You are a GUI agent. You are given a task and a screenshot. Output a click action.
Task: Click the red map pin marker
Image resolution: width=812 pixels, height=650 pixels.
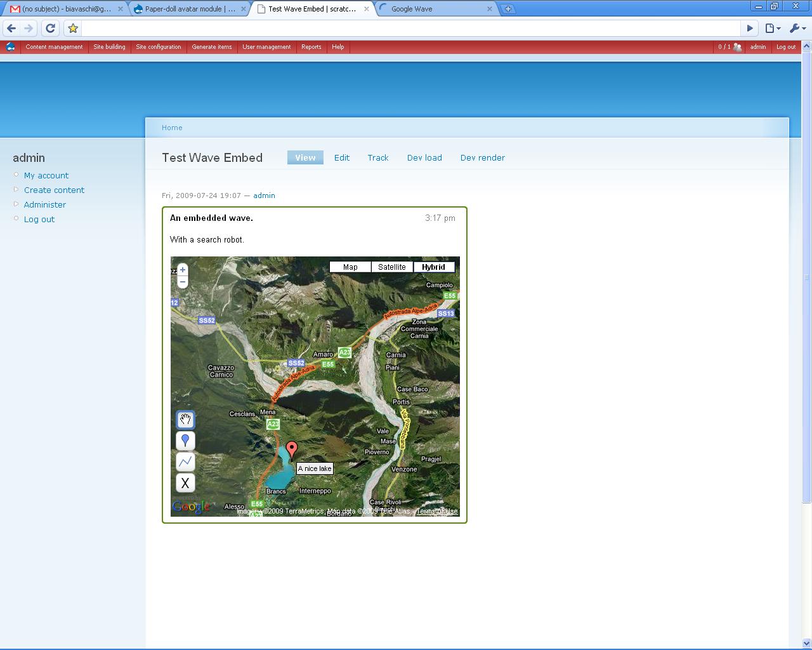[x=292, y=450]
